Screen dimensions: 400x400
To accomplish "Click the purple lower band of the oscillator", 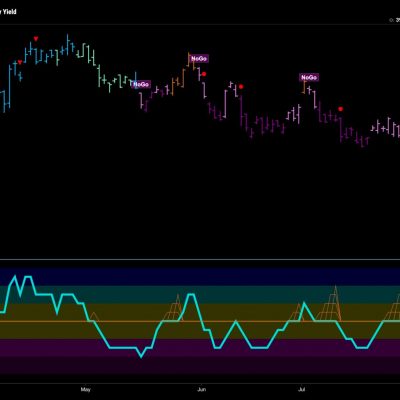I will point(200,348).
